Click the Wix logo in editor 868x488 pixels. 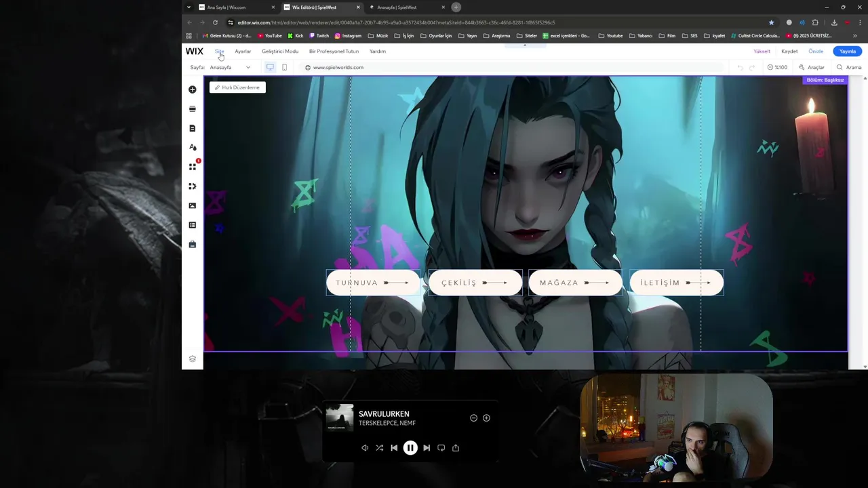click(x=195, y=51)
